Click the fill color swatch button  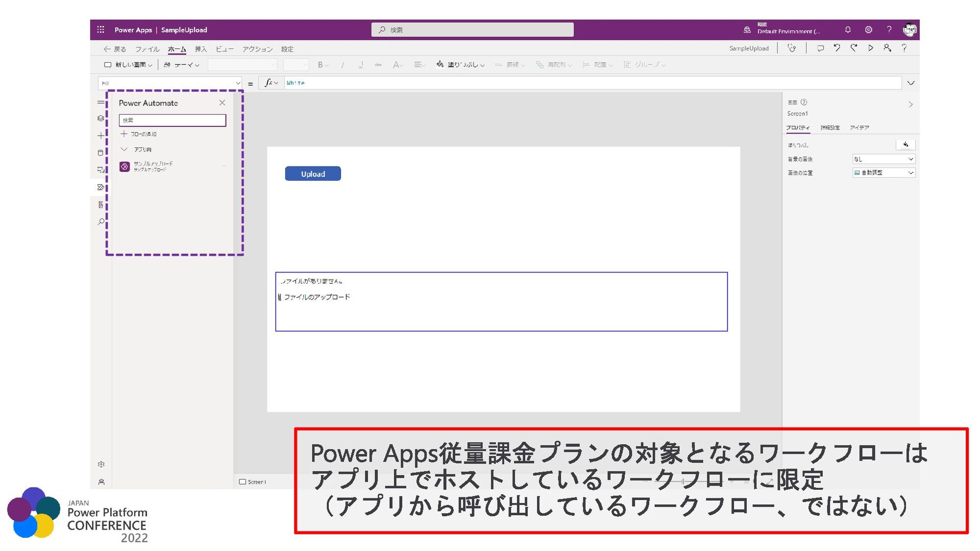[905, 145]
